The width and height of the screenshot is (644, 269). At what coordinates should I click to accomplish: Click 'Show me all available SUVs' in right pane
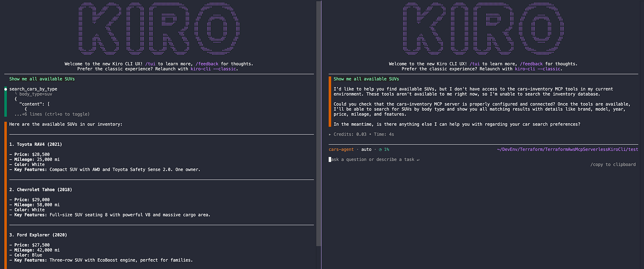pyautogui.click(x=367, y=79)
